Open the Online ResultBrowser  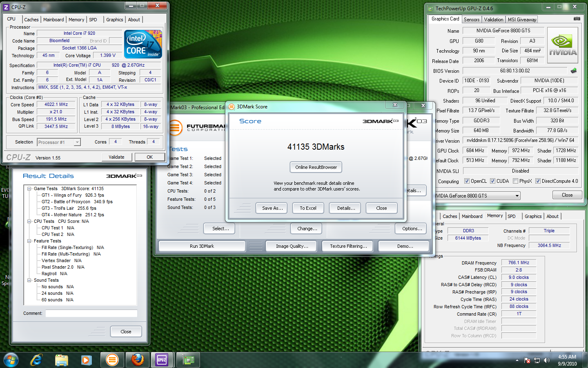click(x=316, y=167)
